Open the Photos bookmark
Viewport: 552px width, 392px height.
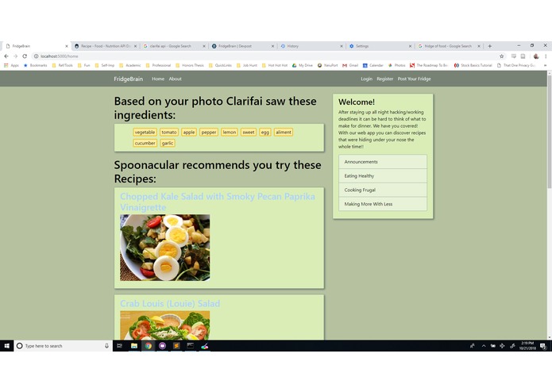(x=397, y=65)
